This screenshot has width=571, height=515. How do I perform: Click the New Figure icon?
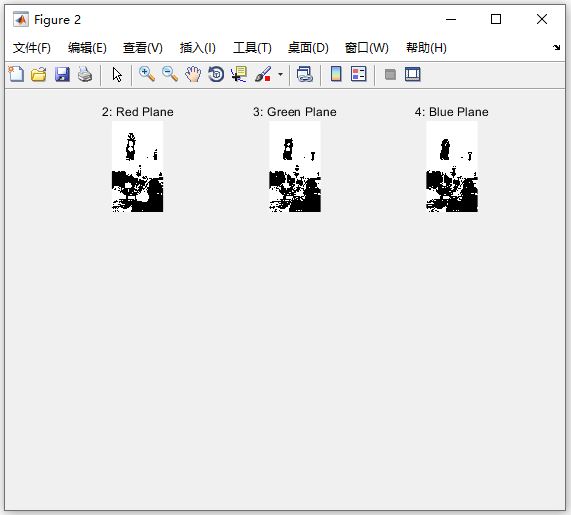16,74
